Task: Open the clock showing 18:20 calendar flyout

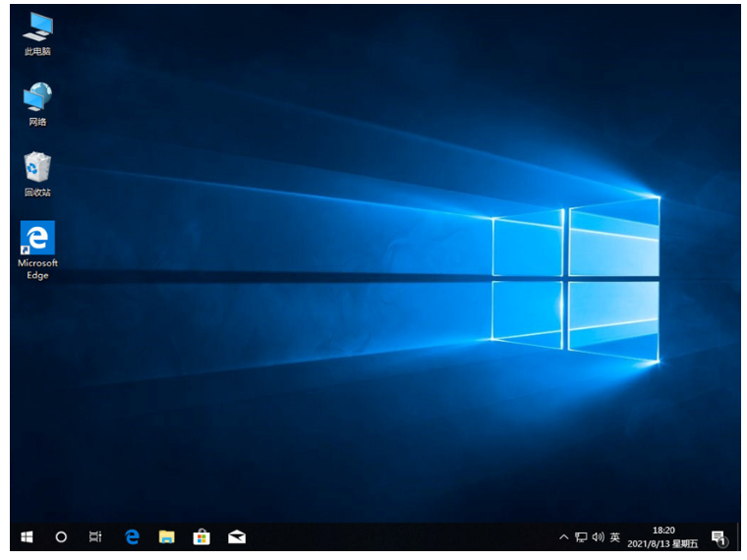Action: [663, 536]
